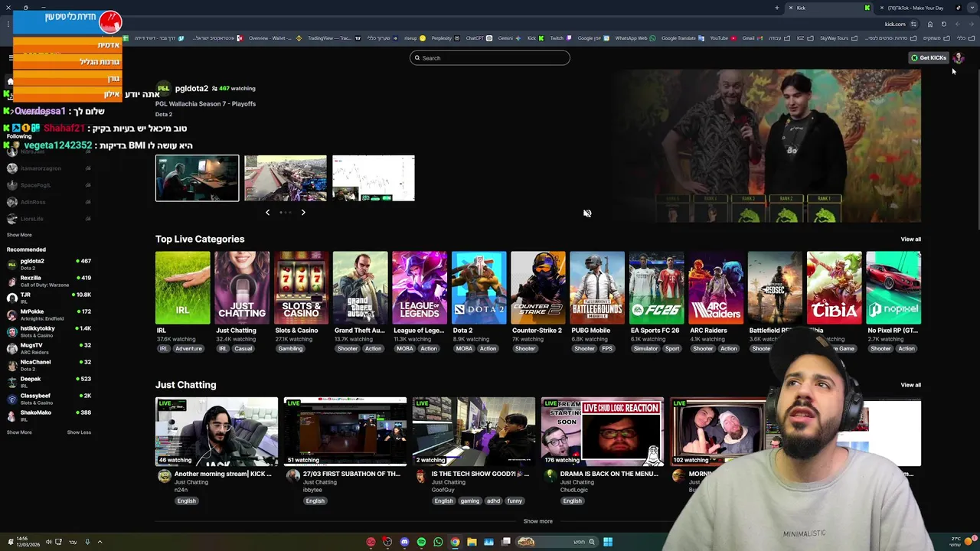Open the user profile avatar menu

[x=959, y=57]
